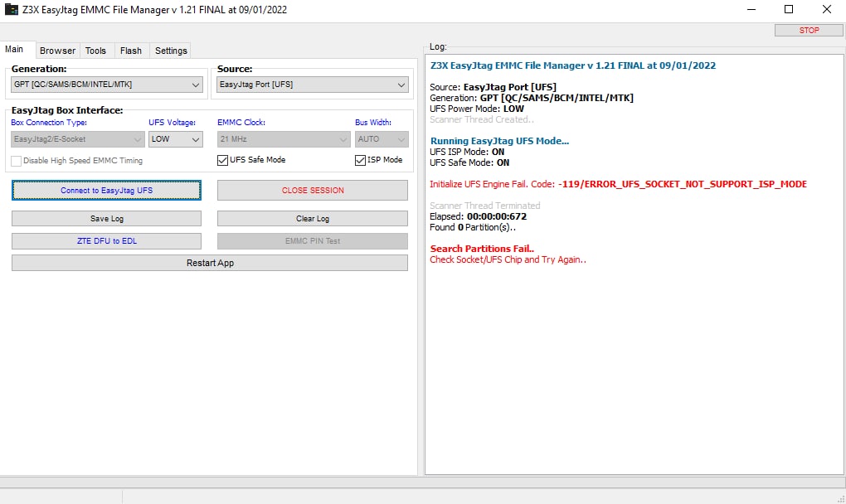Click the red STOP button

coord(809,30)
